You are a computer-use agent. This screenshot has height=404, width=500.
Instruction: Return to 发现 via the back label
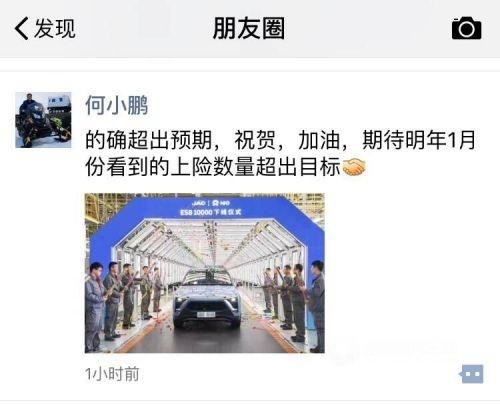[55, 28]
